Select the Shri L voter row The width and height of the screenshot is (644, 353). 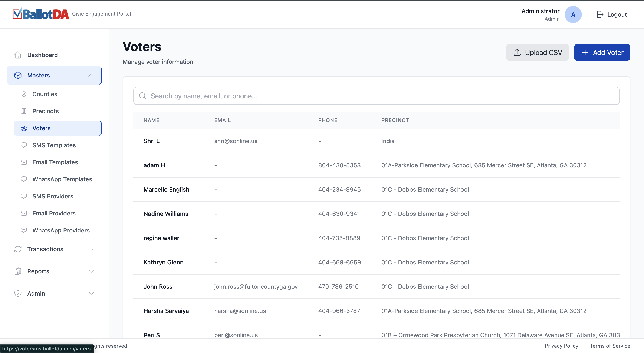376,141
